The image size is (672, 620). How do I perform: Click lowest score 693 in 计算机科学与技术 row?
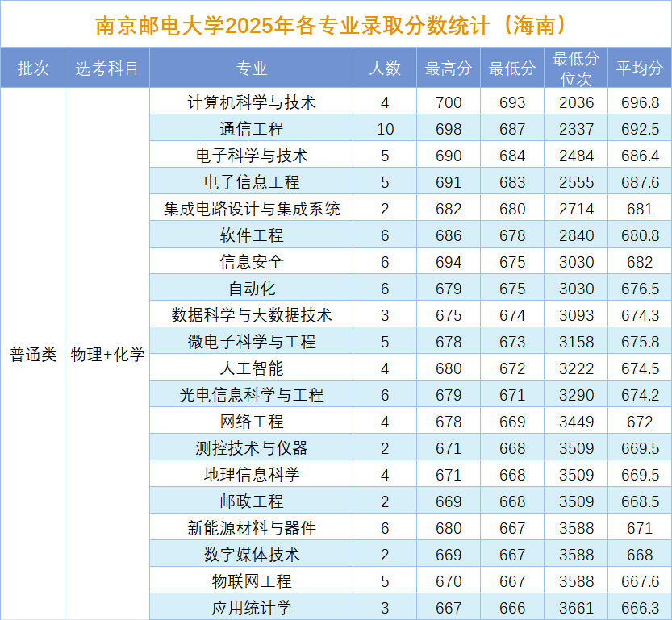[x=512, y=102]
